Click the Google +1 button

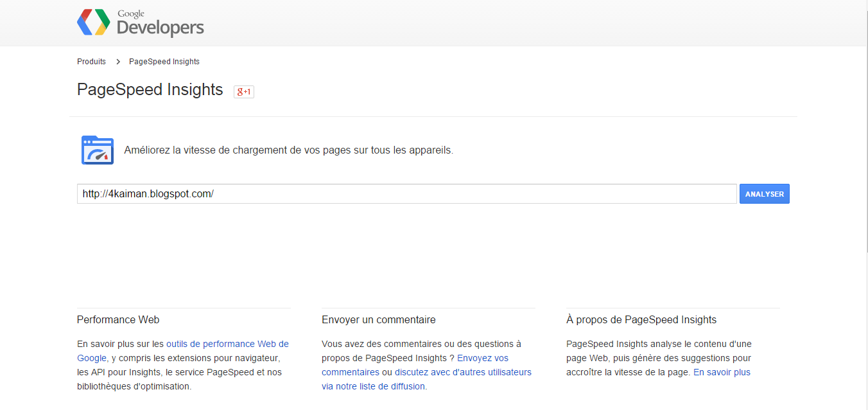pyautogui.click(x=244, y=91)
